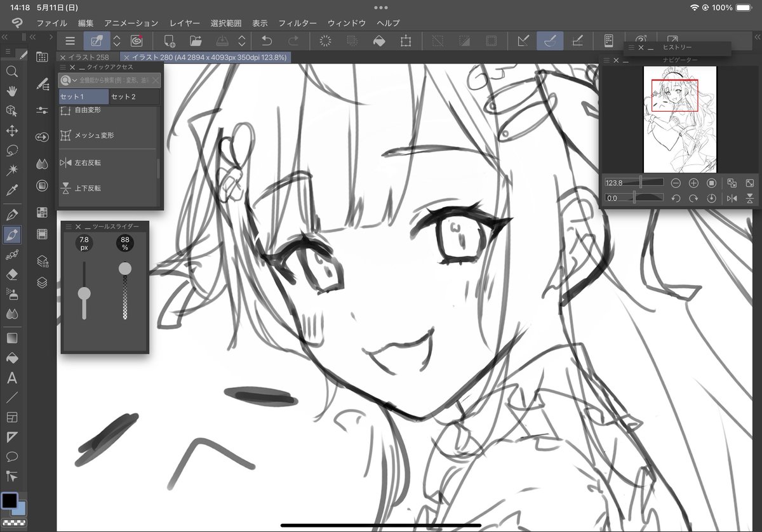This screenshot has width=762, height=532.
Task: Select the Ruler tool
Action: (11, 437)
